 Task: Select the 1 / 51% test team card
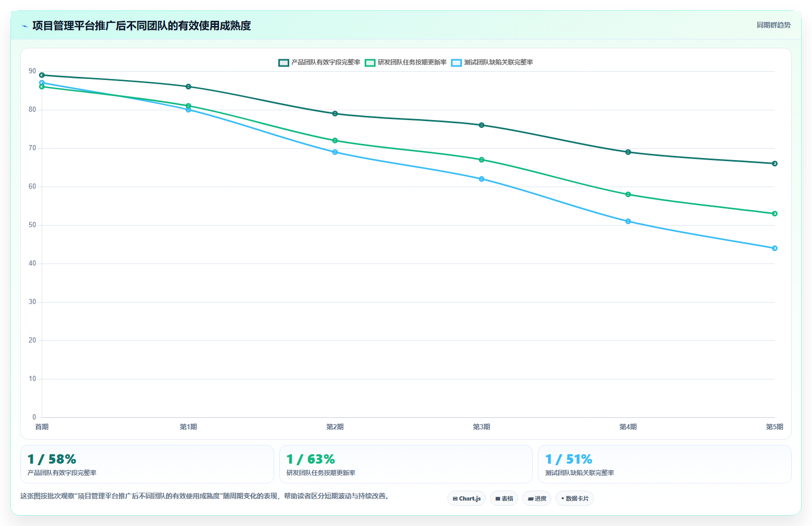coord(665,464)
